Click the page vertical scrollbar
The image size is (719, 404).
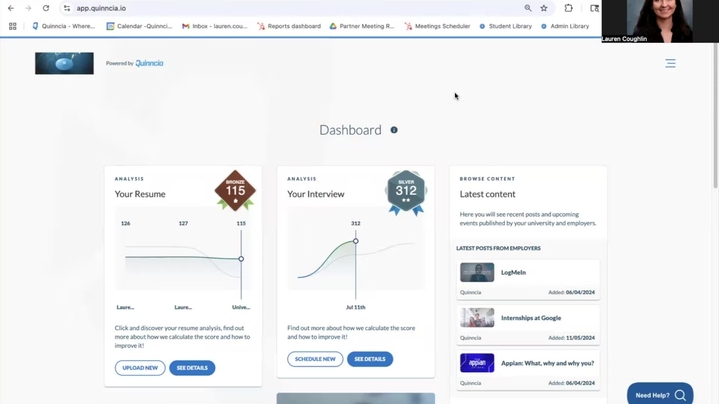click(715, 116)
